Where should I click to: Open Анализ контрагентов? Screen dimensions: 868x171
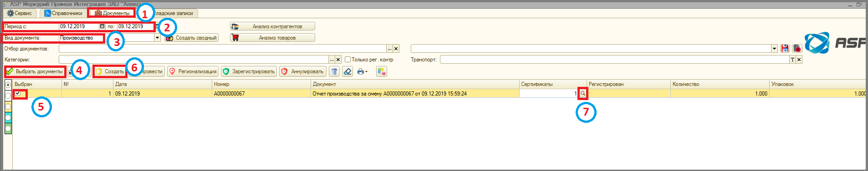pyautogui.click(x=272, y=26)
